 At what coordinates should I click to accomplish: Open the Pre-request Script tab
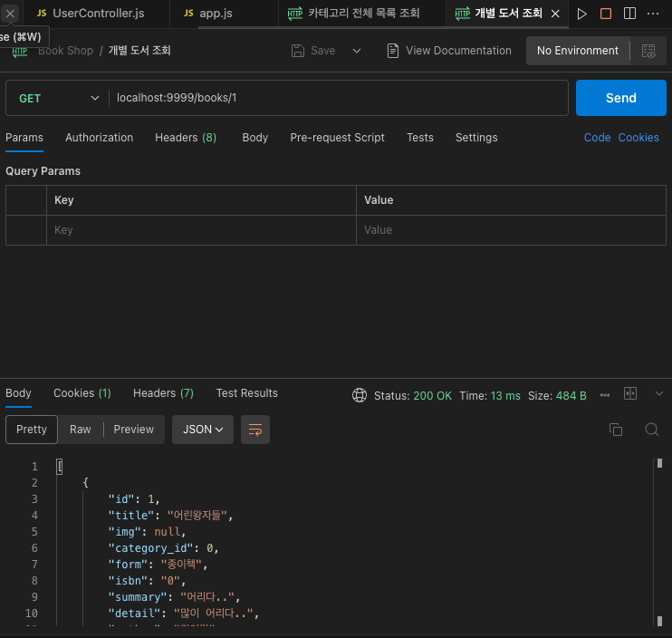click(x=337, y=138)
